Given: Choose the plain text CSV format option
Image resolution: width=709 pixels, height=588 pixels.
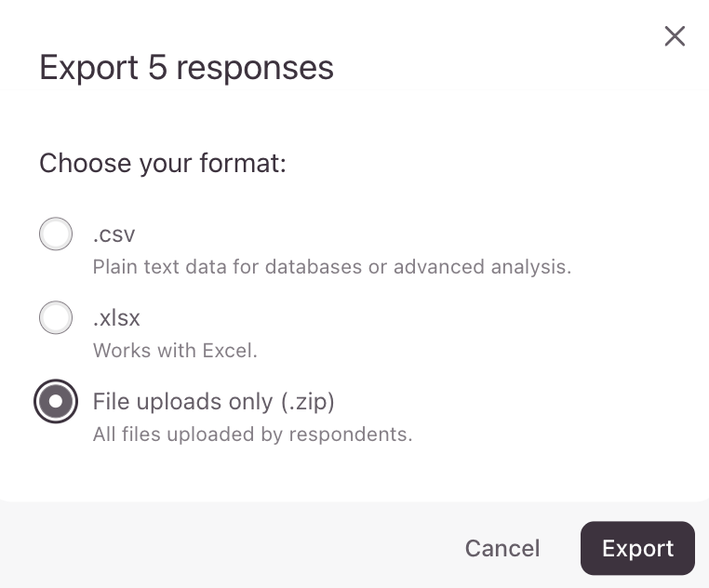Looking at the screenshot, I should point(56,234).
